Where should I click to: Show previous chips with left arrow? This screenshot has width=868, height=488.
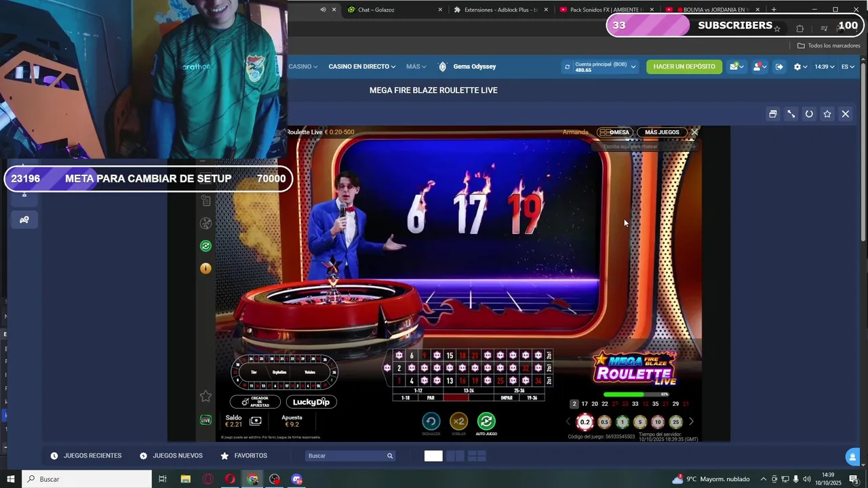point(569,422)
